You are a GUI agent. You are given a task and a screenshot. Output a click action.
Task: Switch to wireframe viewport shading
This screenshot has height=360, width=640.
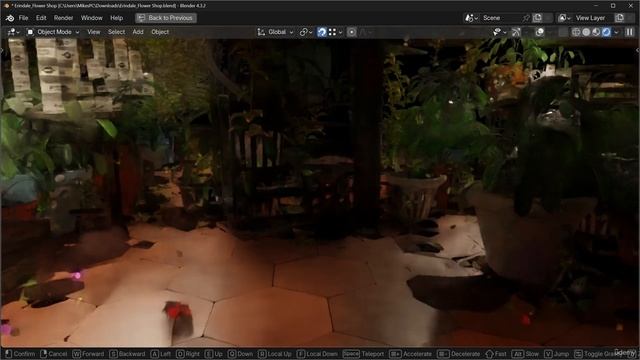point(576,32)
